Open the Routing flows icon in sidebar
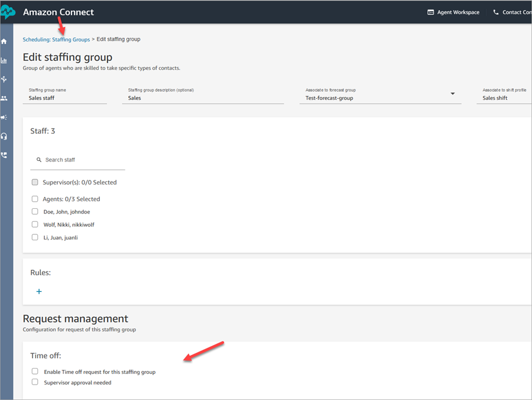The image size is (532, 400). [x=4, y=79]
